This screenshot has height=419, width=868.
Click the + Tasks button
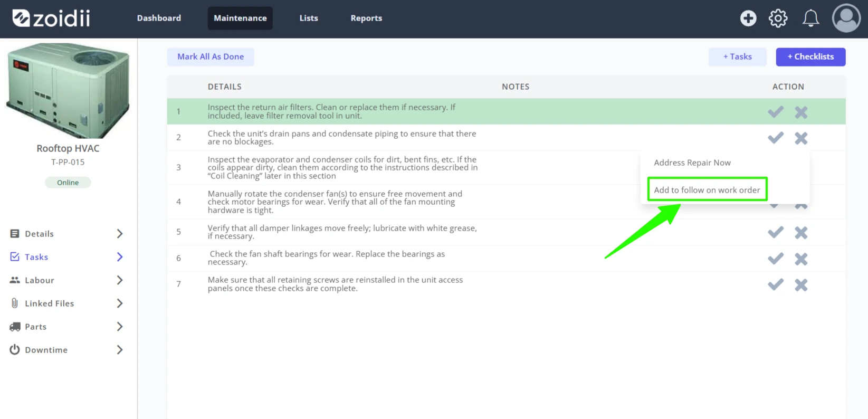pyautogui.click(x=737, y=56)
